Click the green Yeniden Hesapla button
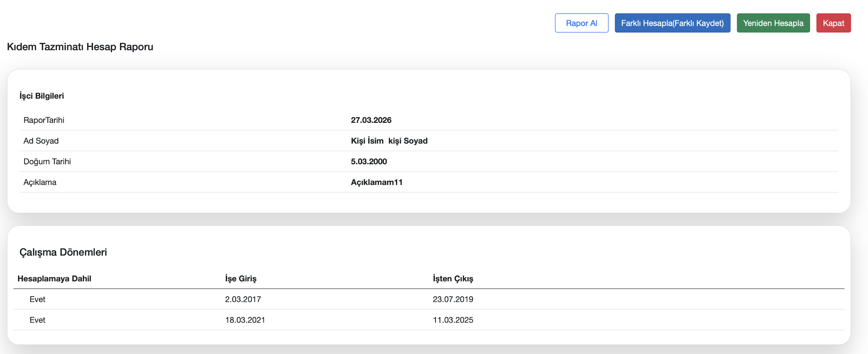The image size is (868, 354). (x=773, y=23)
